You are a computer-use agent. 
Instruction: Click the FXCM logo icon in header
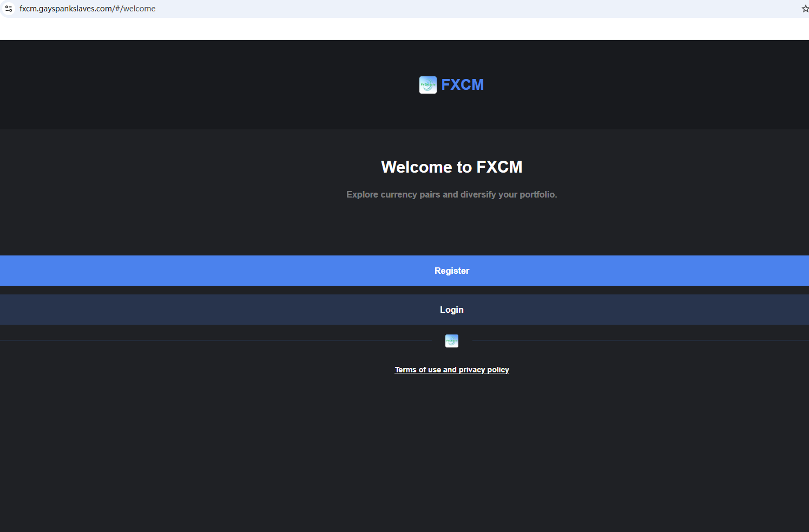point(427,85)
